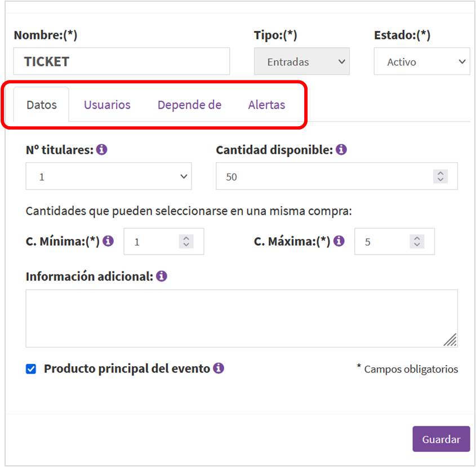The image size is (476, 467).
Task: Open the Estado dropdown showing Activo
Action: click(x=421, y=62)
